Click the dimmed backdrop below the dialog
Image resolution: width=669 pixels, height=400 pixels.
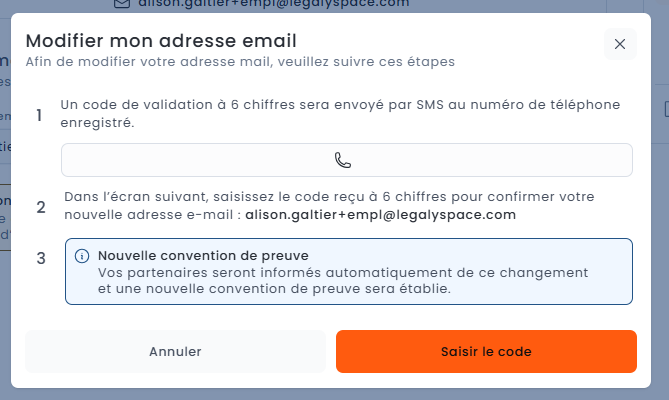[x=334, y=394]
